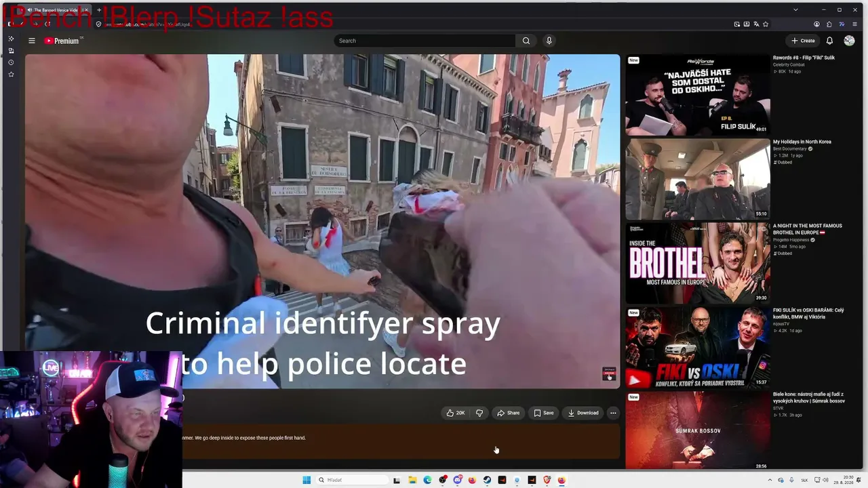Open the FIKI vs OSKI video thumbnail

pos(698,348)
